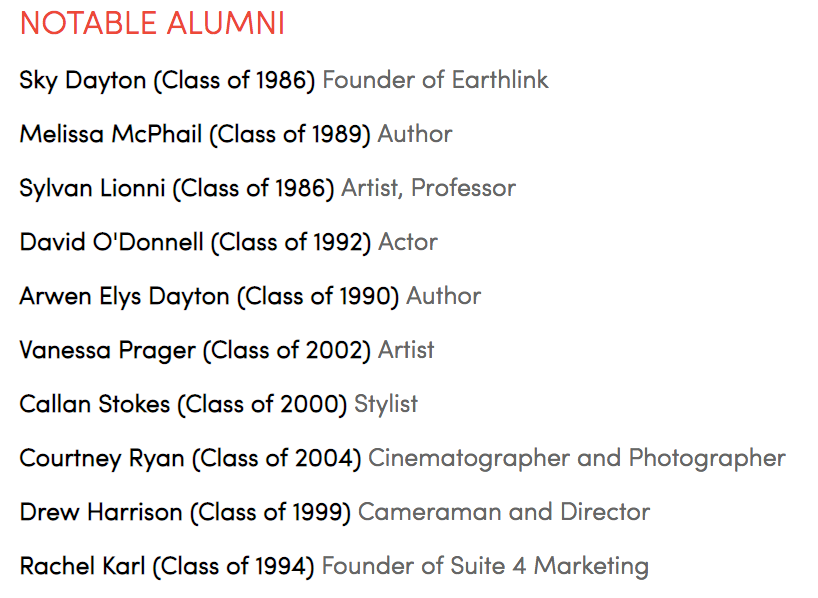Select the Melissa McPhail entry
818x598 pixels.
coord(236,134)
